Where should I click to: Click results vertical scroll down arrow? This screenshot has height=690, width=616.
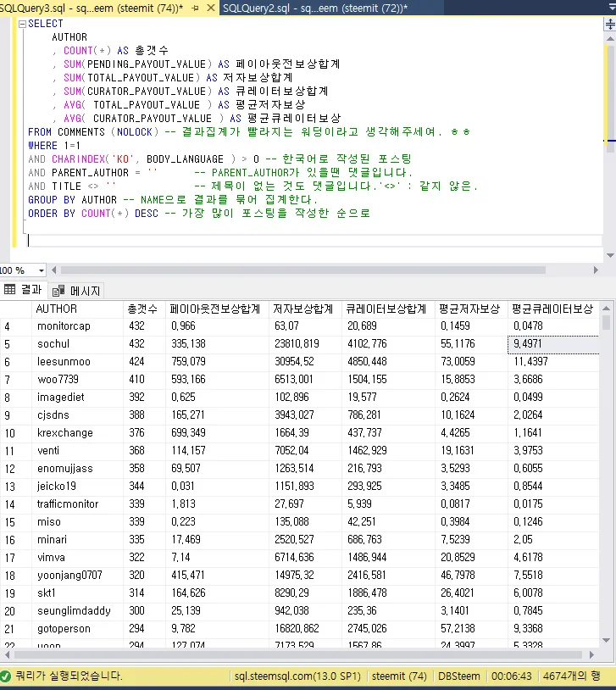pyautogui.click(x=606, y=640)
